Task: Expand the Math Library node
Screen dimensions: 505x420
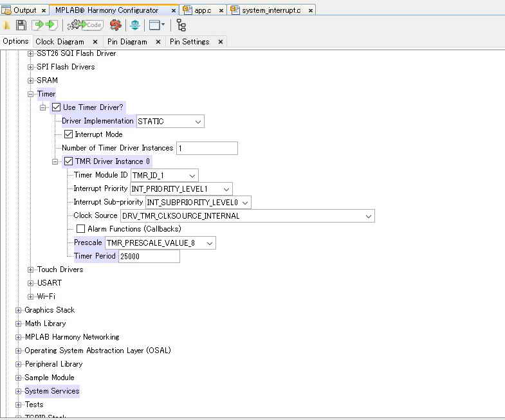Action: (x=19, y=324)
